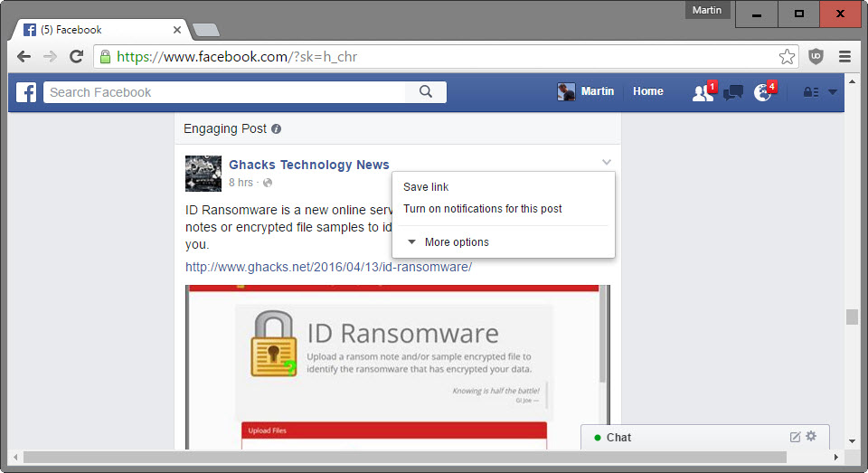The width and height of the screenshot is (868, 473).
Task: Click scroll left arrow of horizontal scrollbar
Action: point(15,457)
